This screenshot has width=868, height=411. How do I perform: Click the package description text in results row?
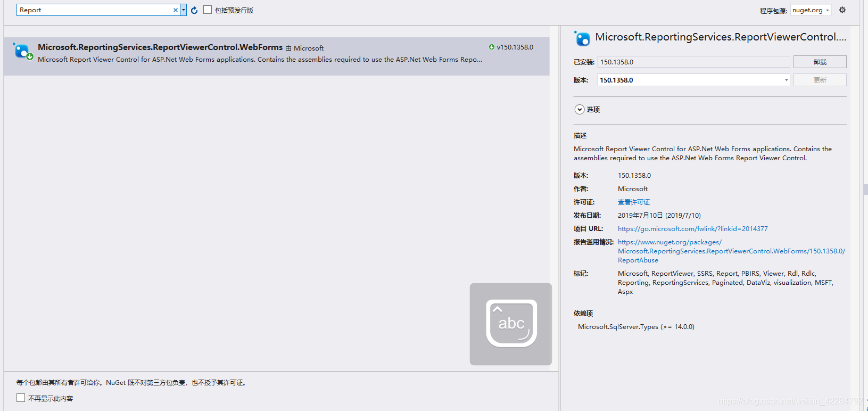(260, 60)
